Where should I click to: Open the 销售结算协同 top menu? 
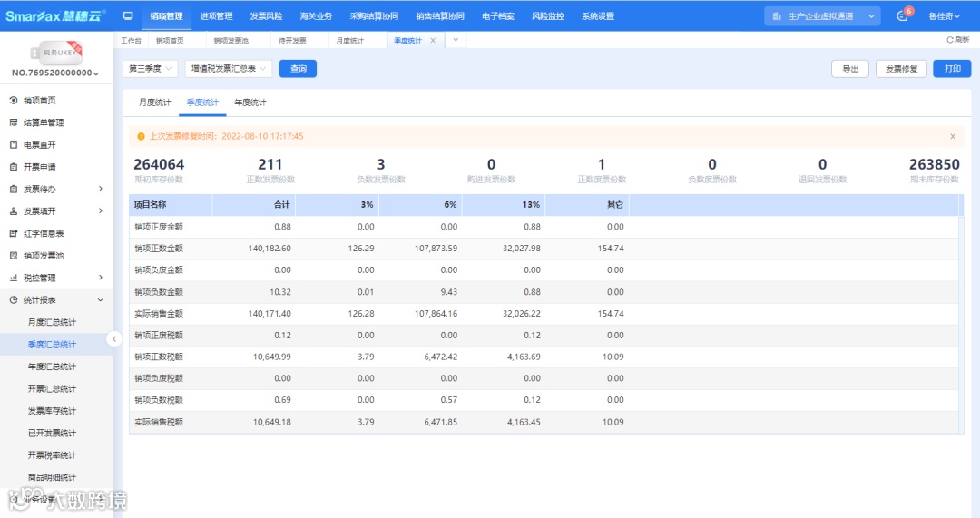click(x=440, y=16)
